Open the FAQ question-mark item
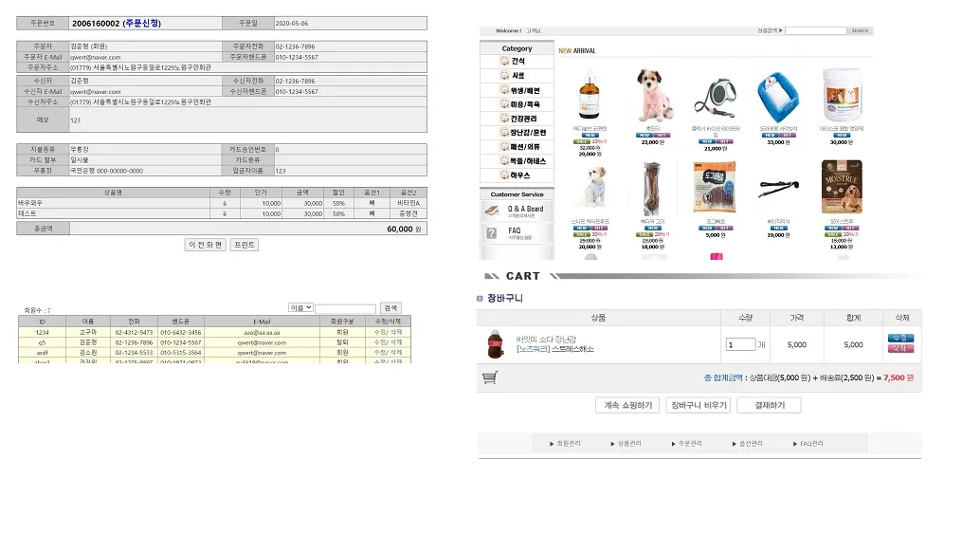980x533 pixels. (517, 232)
